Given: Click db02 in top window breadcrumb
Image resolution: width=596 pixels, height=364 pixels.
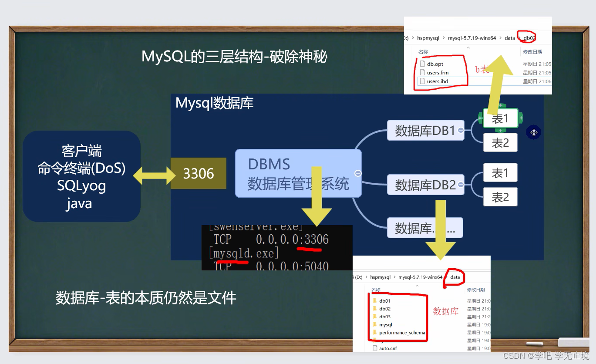Looking at the screenshot, I should click(529, 38).
